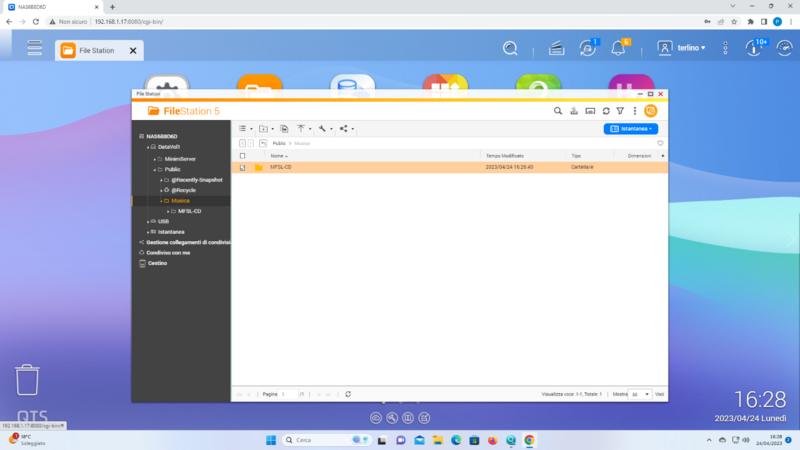Click the favorite heart icon by path bar

660,143
